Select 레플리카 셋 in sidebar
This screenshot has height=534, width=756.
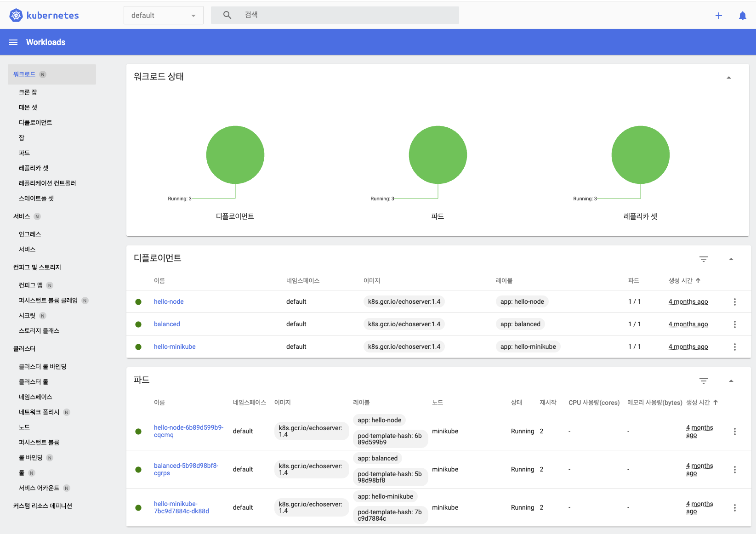point(34,168)
